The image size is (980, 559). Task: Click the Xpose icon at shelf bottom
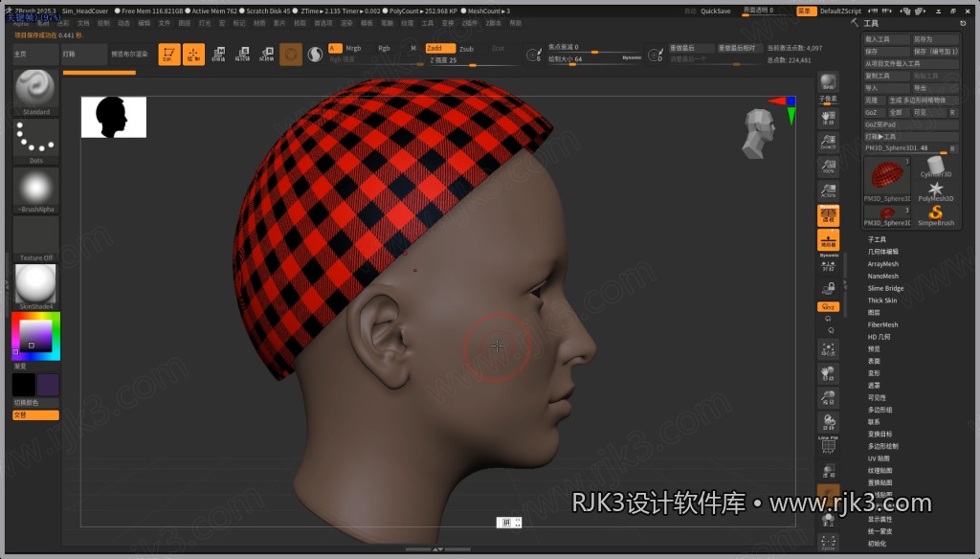pyautogui.click(x=828, y=543)
